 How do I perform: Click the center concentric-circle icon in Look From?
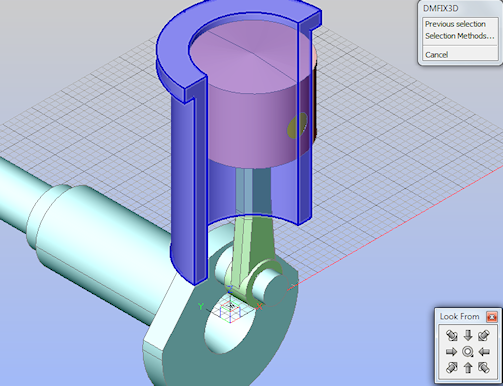(468, 352)
